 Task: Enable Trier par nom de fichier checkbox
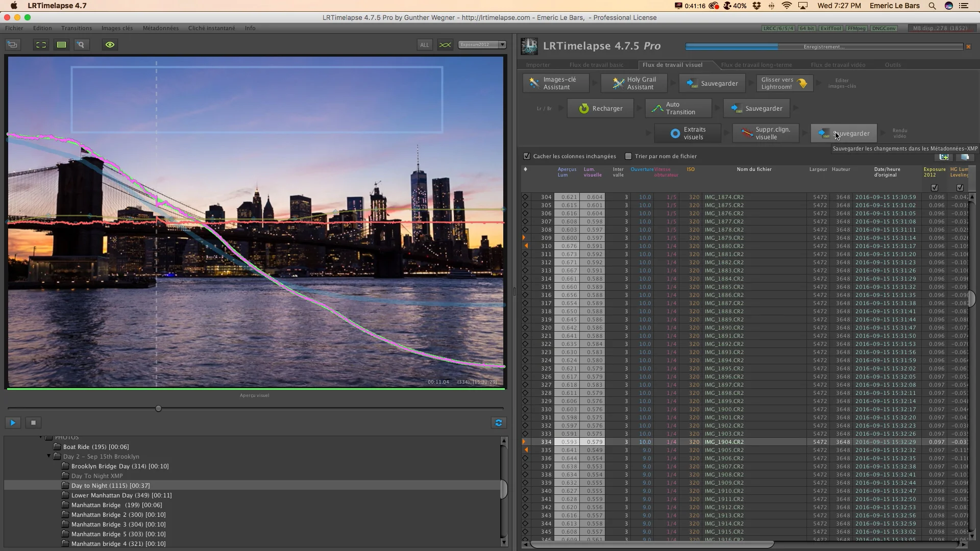click(x=628, y=156)
